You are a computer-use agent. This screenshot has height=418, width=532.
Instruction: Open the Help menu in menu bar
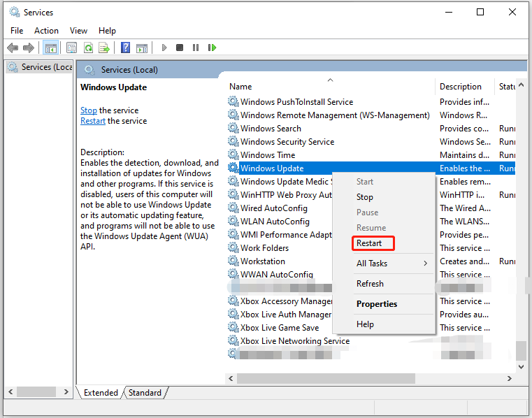point(107,31)
